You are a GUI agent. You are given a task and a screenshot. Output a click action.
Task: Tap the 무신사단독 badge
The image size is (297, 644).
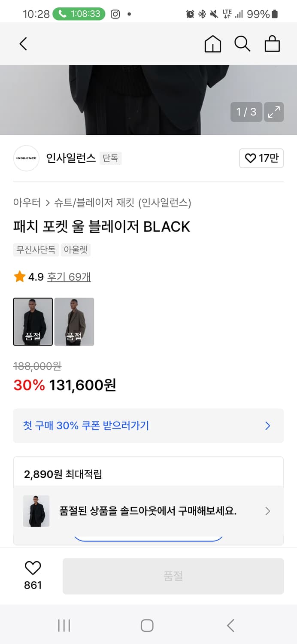(x=36, y=250)
